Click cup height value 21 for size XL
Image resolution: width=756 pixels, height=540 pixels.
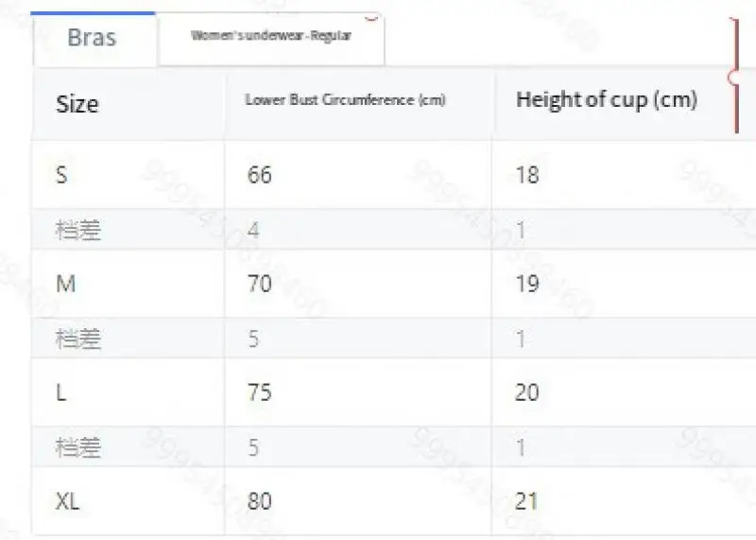point(526,501)
